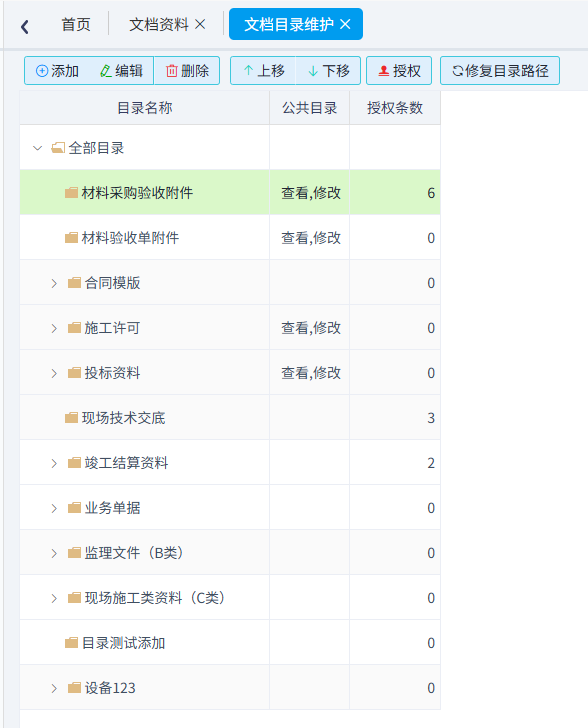Expand the 施工许可 folder
Image resolution: width=588 pixels, height=728 pixels.
click(54, 328)
